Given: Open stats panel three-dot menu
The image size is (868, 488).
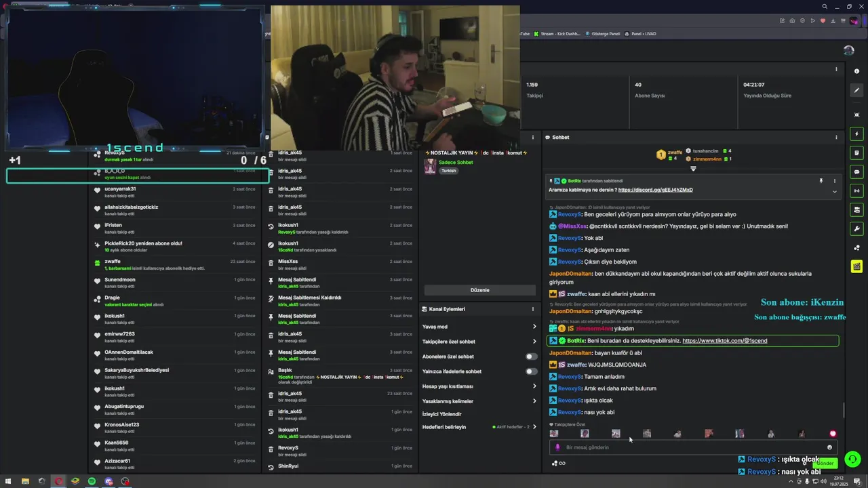Looking at the screenshot, I should [836, 69].
